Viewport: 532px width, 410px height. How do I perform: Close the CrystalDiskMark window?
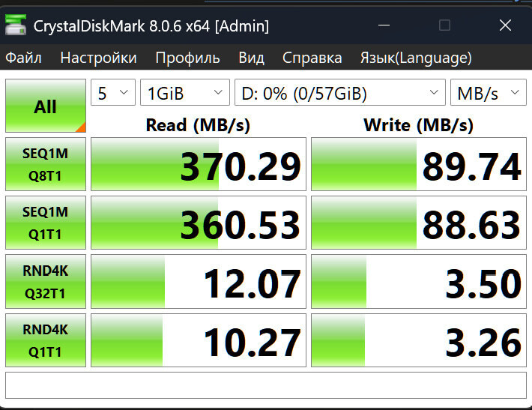click(x=505, y=25)
